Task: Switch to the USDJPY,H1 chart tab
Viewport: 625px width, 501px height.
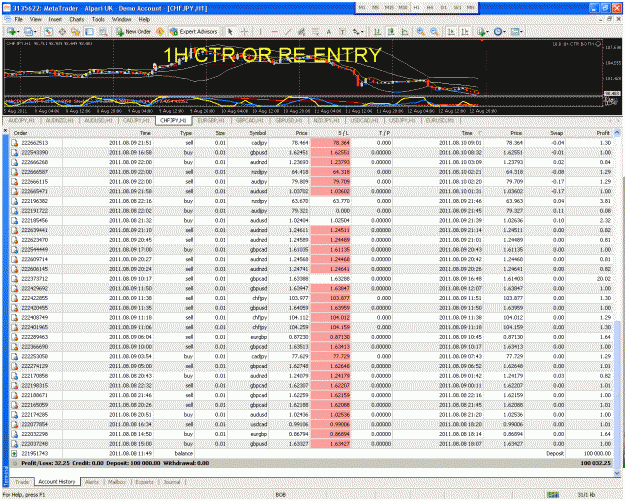Action: pyautogui.click(x=402, y=120)
